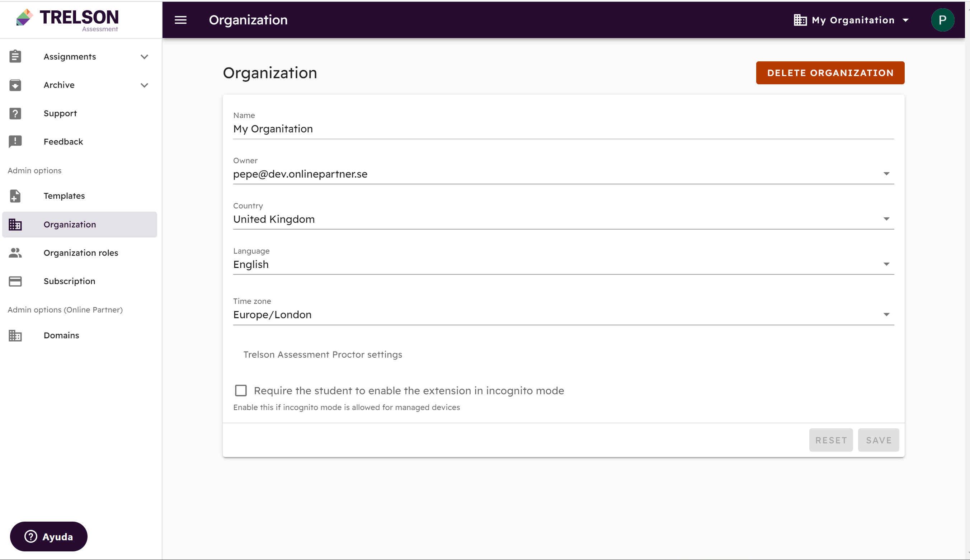Viewport: 970px width, 560px height.
Task: Click the Domains building icon
Action: pyautogui.click(x=15, y=335)
